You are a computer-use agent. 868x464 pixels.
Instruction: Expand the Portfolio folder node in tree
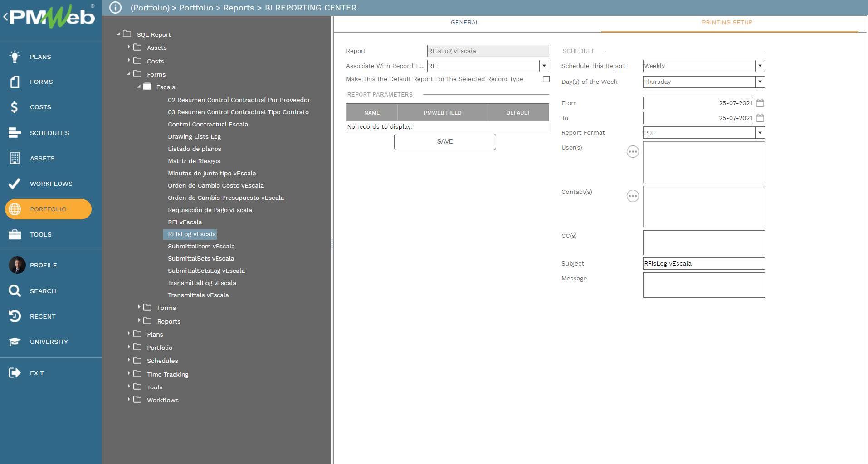pos(129,347)
